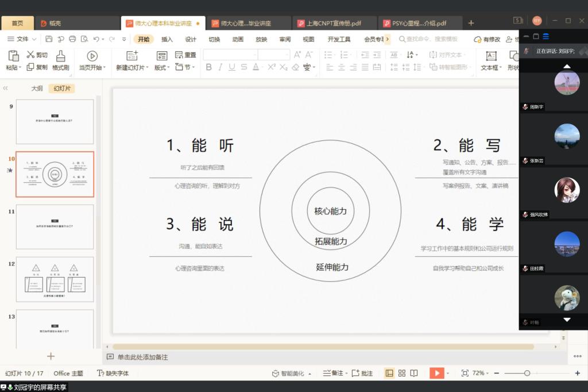Screen dimensions: 588x392
Task: Open the font name combo box
Action: pyautogui.click(x=230, y=55)
